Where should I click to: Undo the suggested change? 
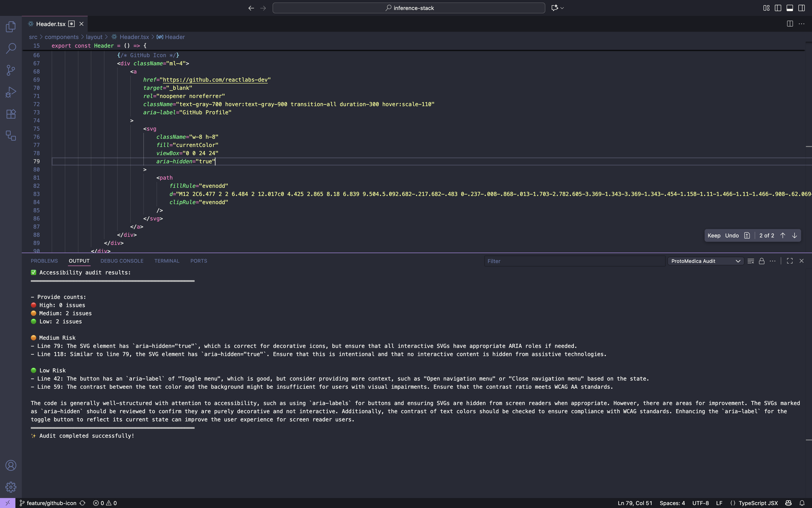(732, 236)
